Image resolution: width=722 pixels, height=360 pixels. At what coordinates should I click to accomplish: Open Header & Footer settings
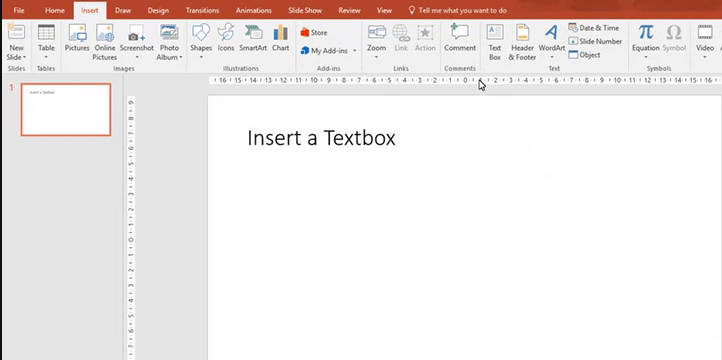(x=522, y=42)
